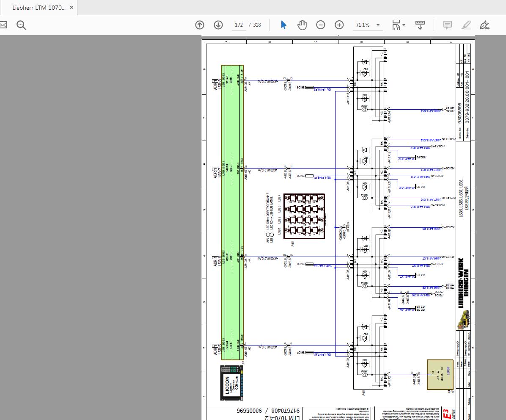This screenshot has width=506, height=420.
Task: Click the yellow LSB5 block in schematic
Action: click(x=440, y=374)
